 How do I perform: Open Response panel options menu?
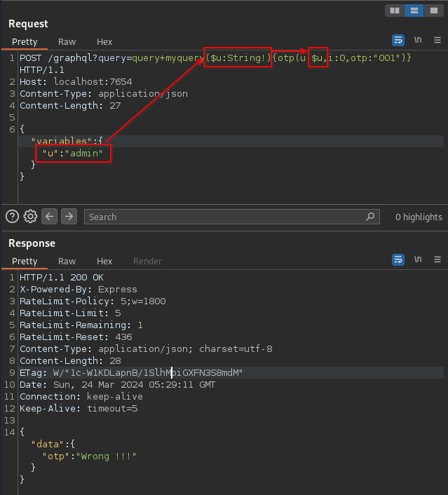click(x=437, y=259)
